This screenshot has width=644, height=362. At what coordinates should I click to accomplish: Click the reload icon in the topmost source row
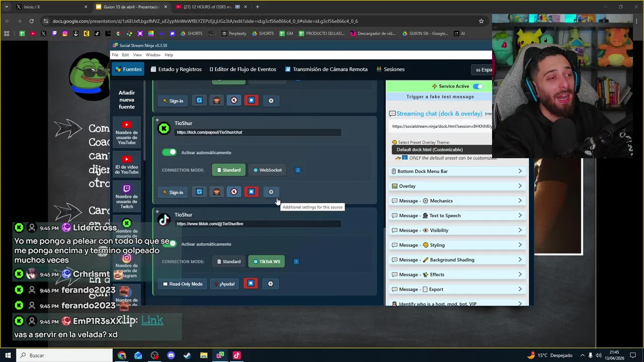click(x=199, y=101)
